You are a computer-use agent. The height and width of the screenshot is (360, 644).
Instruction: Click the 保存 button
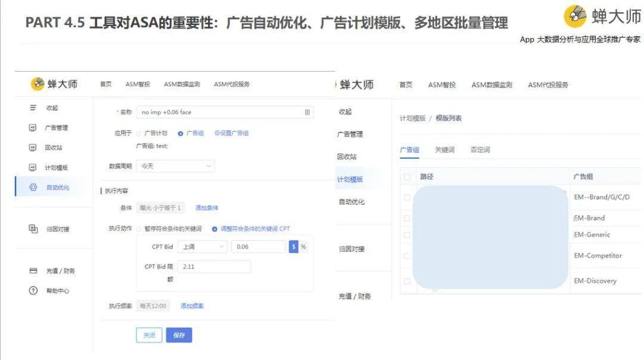pyautogui.click(x=179, y=336)
